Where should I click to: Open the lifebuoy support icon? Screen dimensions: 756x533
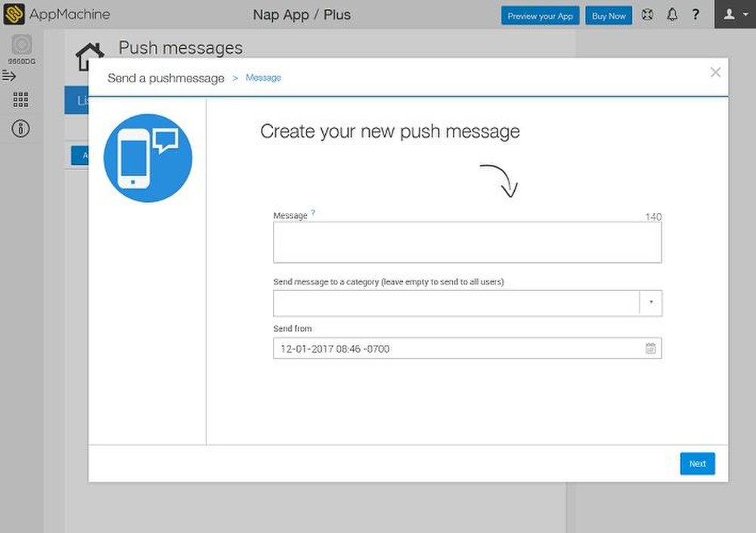click(x=647, y=15)
